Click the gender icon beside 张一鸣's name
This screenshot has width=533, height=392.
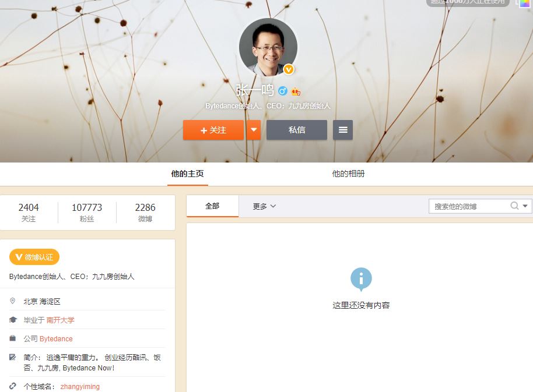click(283, 90)
